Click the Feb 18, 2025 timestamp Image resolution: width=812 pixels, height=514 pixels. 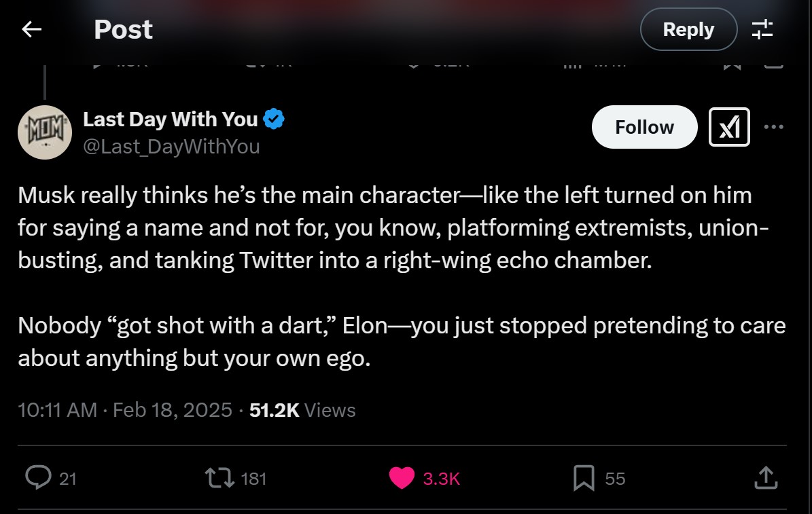(x=173, y=410)
